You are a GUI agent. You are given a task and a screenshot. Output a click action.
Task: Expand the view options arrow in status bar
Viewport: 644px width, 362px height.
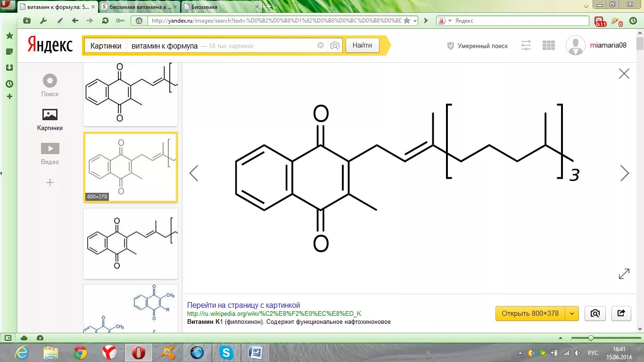560,338
